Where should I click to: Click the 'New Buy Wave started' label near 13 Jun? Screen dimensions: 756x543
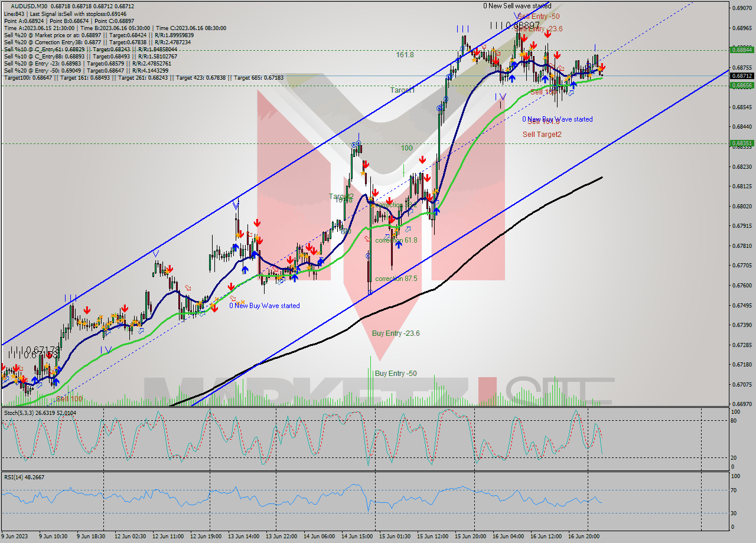265,306
